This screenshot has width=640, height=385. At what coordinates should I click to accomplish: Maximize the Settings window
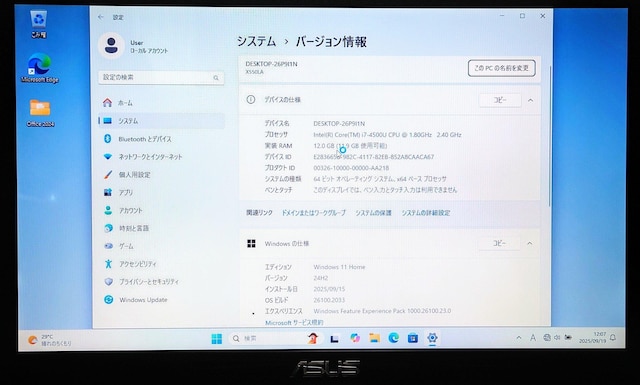click(522, 16)
